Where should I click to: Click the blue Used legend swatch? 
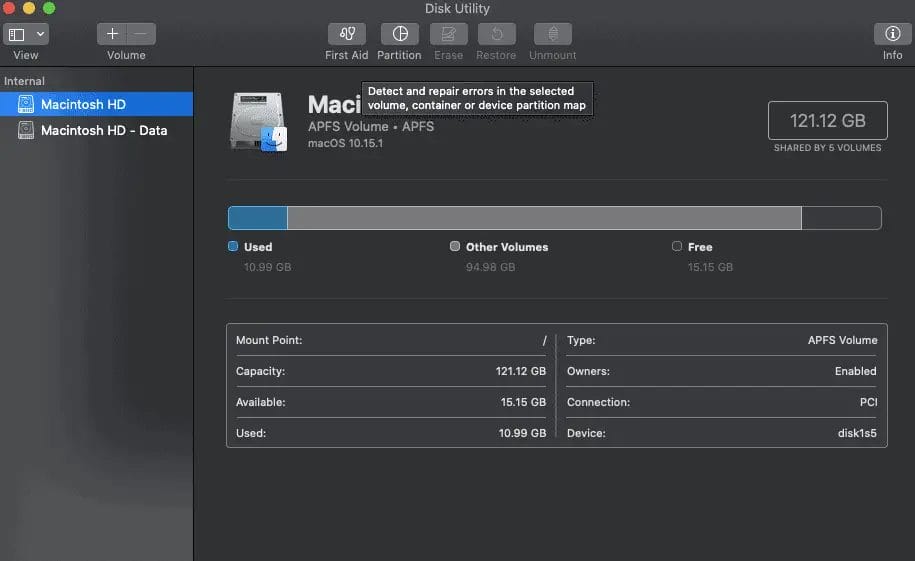233,246
